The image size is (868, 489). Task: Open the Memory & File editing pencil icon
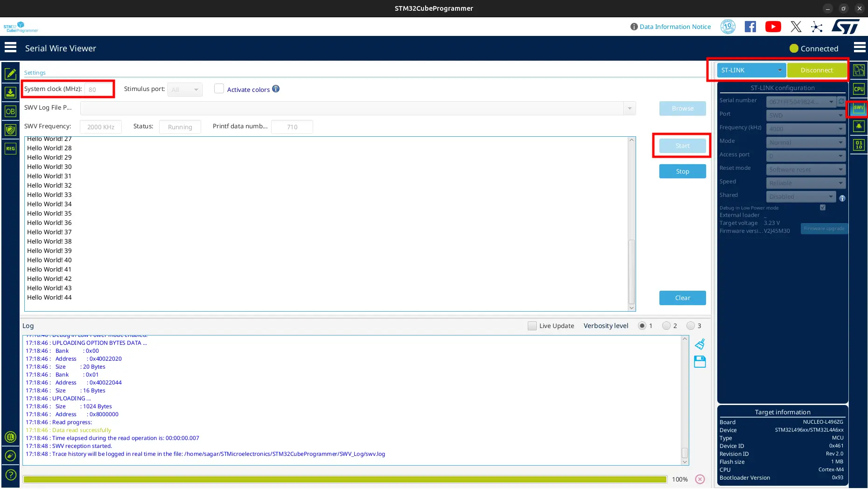pyautogui.click(x=10, y=74)
